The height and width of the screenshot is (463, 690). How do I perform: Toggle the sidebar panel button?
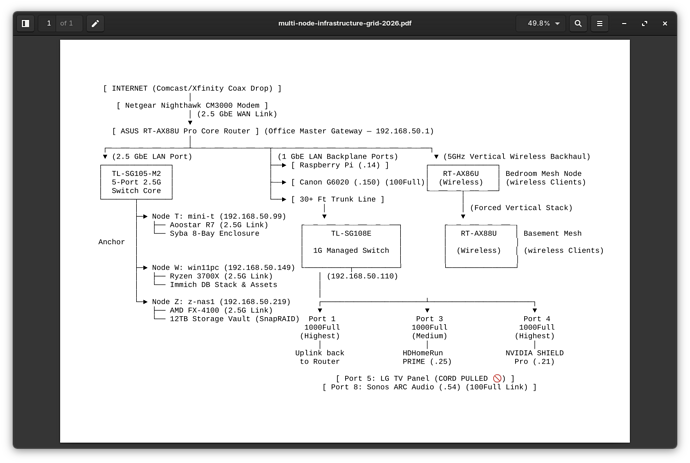pyautogui.click(x=26, y=23)
